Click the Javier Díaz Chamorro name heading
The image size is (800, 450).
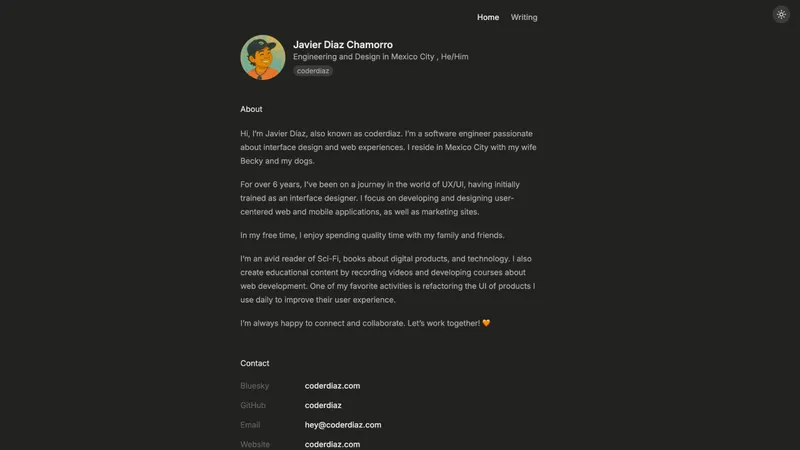click(x=343, y=44)
